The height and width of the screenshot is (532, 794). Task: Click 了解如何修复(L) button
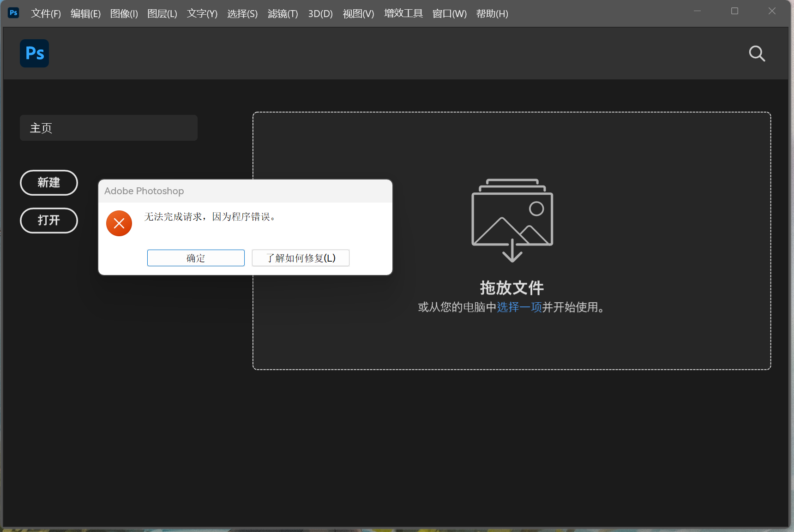click(301, 258)
